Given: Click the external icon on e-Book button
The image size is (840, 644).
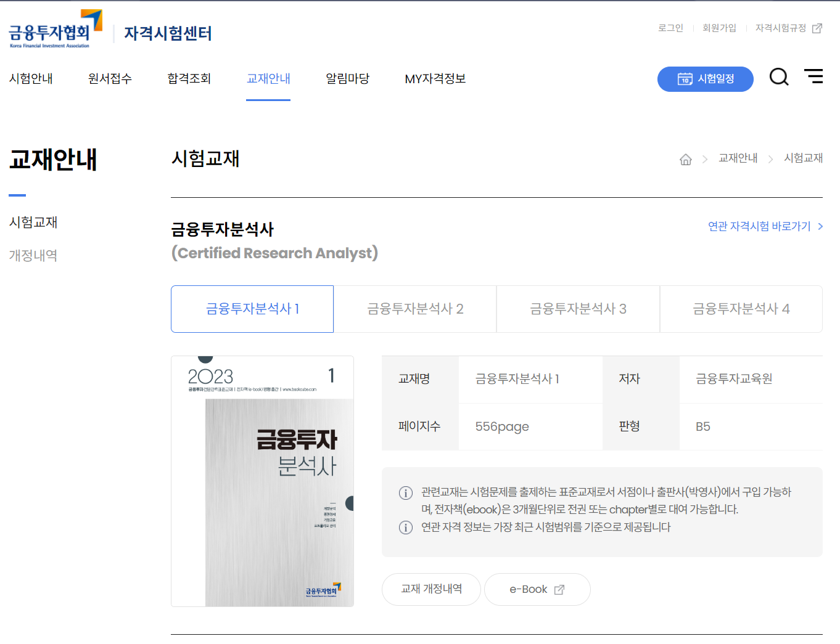Looking at the screenshot, I should click(559, 590).
